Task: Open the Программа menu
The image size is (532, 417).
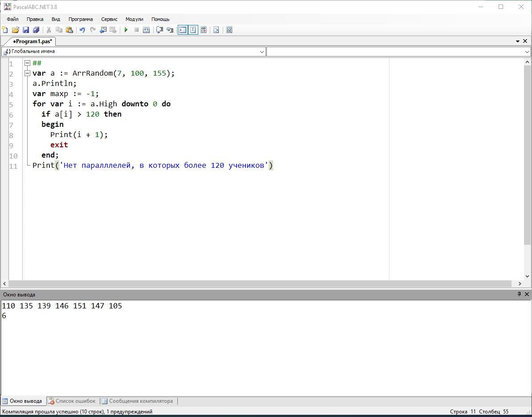Action: [x=80, y=19]
